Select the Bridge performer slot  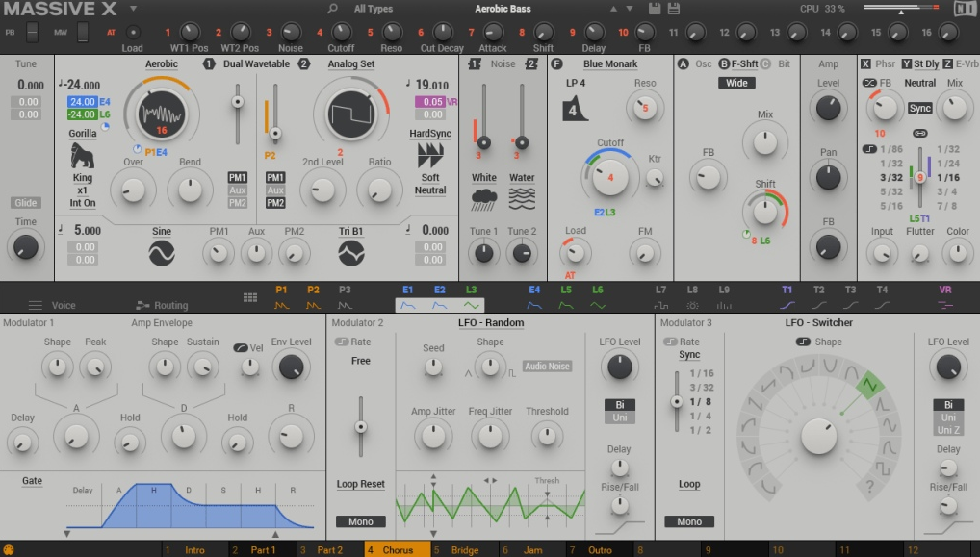(464, 550)
